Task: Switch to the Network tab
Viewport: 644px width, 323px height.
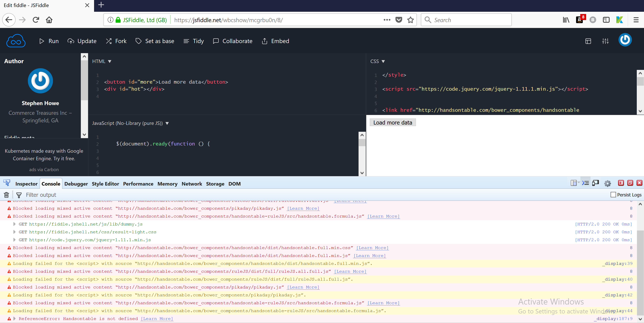Action: (192, 184)
